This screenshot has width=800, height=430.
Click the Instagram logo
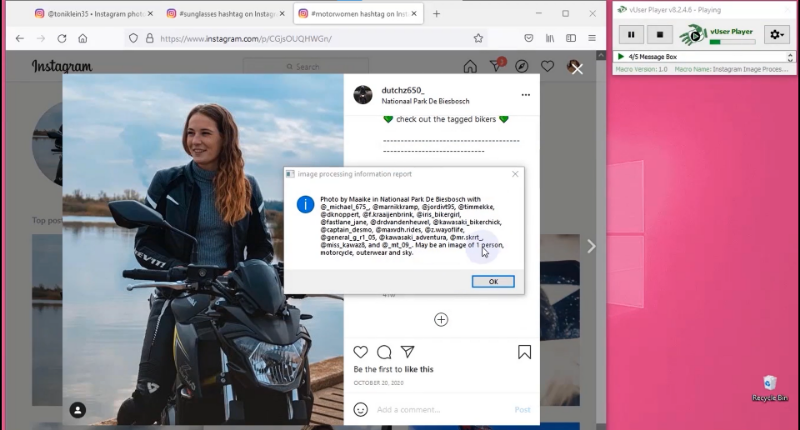pos(62,66)
